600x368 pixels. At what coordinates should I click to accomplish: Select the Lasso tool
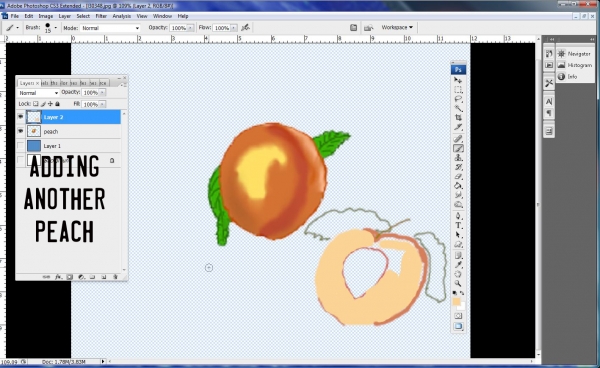[x=458, y=99]
